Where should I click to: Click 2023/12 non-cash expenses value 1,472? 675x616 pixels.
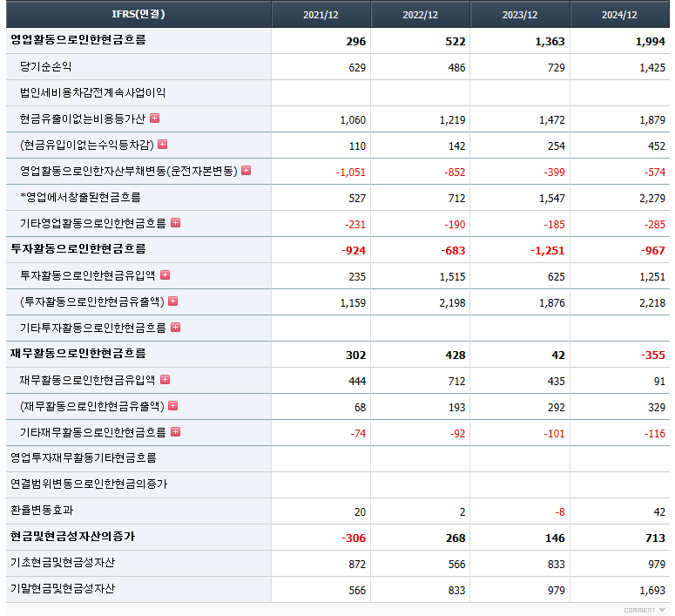tap(552, 119)
